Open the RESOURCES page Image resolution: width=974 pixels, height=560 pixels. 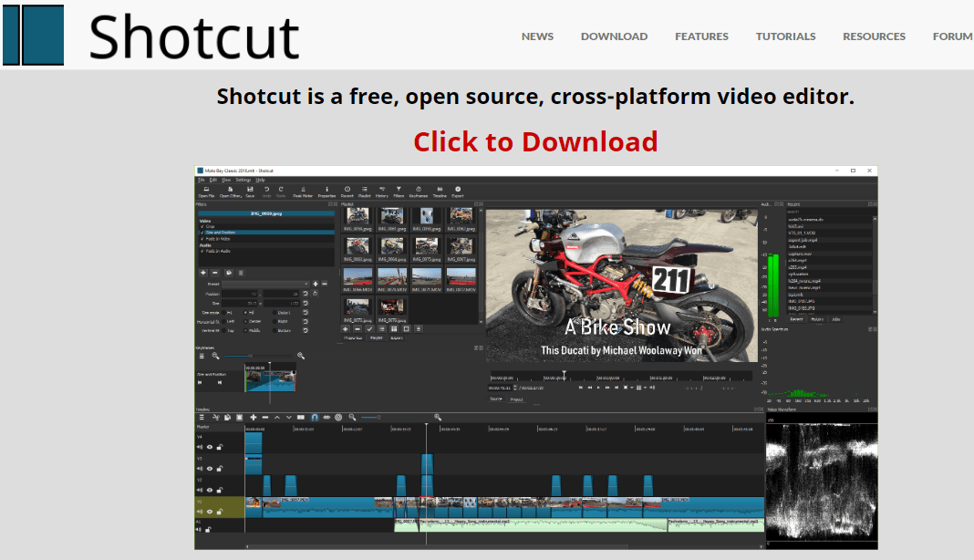874,36
